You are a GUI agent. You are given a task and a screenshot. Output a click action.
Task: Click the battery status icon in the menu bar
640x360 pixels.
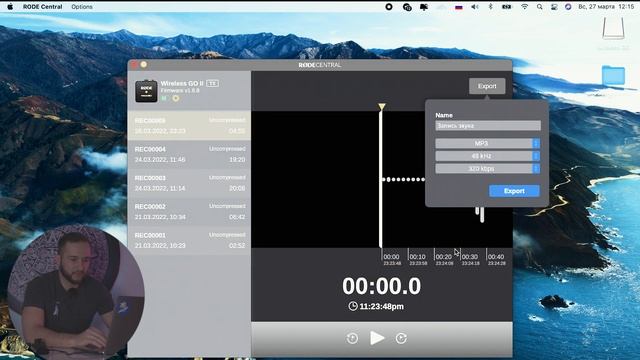point(507,7)
